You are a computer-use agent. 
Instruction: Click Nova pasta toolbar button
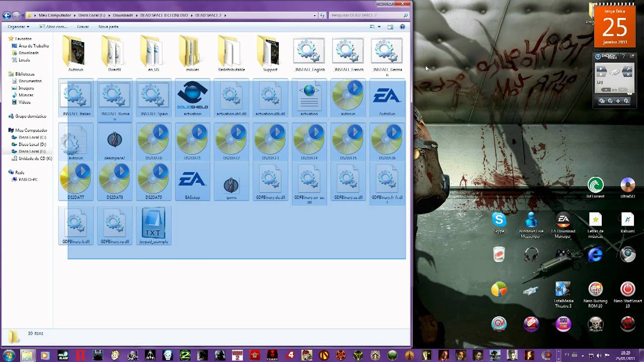click(108, 27)
